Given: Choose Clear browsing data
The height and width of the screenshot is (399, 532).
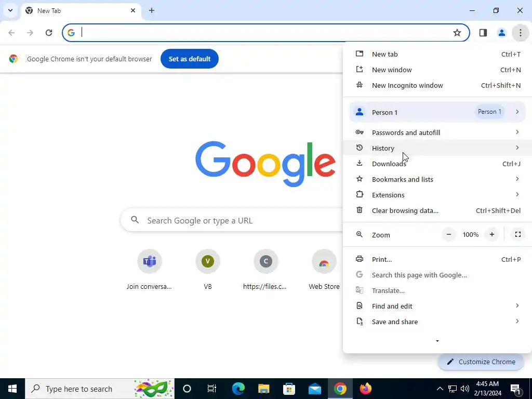Looking at the screenshot, I should [437, 211].
